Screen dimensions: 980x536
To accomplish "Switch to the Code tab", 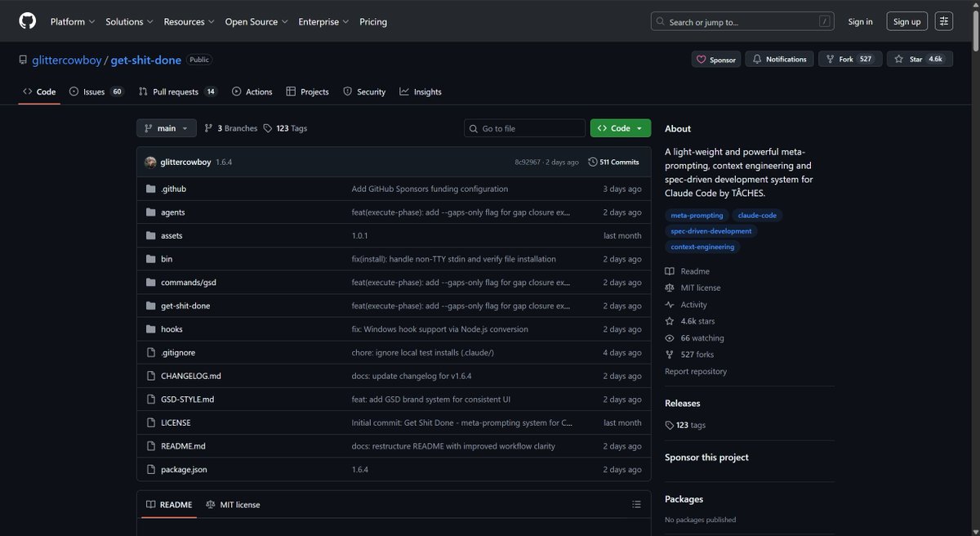I will (39, 92).
